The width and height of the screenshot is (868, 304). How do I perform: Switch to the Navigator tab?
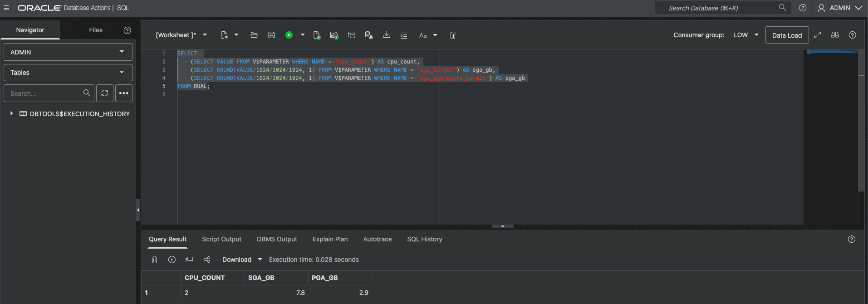[30, 30]
